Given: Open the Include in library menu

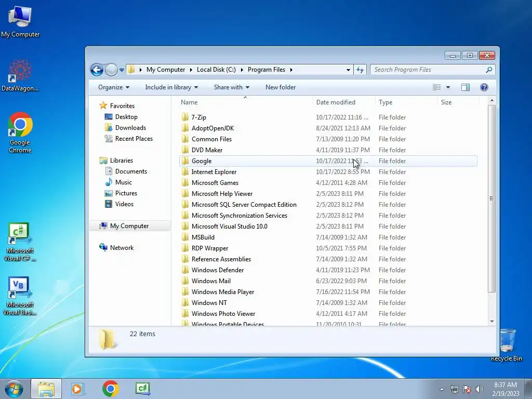Looking at the screenshot, I should (171, 87).
